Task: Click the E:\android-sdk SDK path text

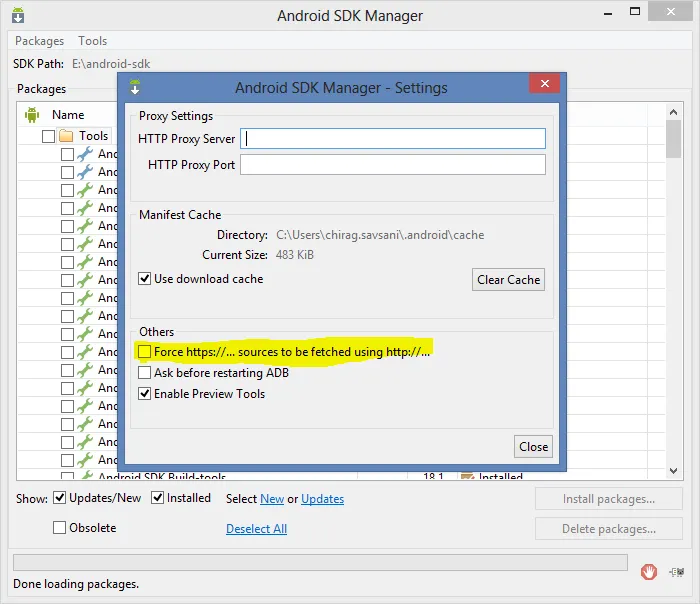Action: click(111, 64)
